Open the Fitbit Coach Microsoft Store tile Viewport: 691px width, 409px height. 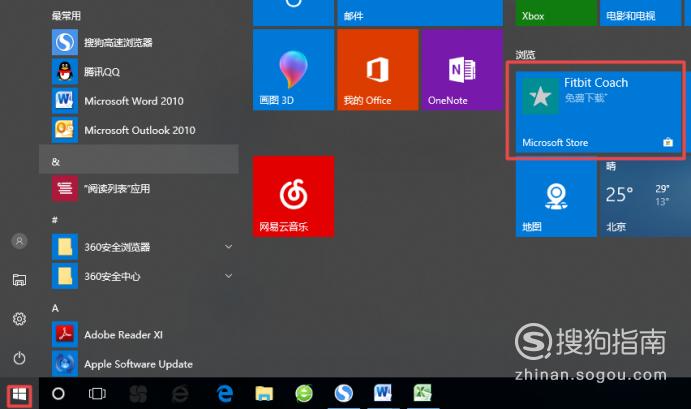tap(599, 112)
